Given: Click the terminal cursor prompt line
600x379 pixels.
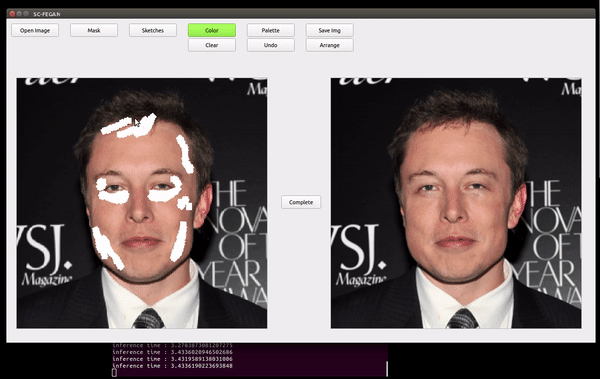Looking at the screenshot, I should click(114, 372).
